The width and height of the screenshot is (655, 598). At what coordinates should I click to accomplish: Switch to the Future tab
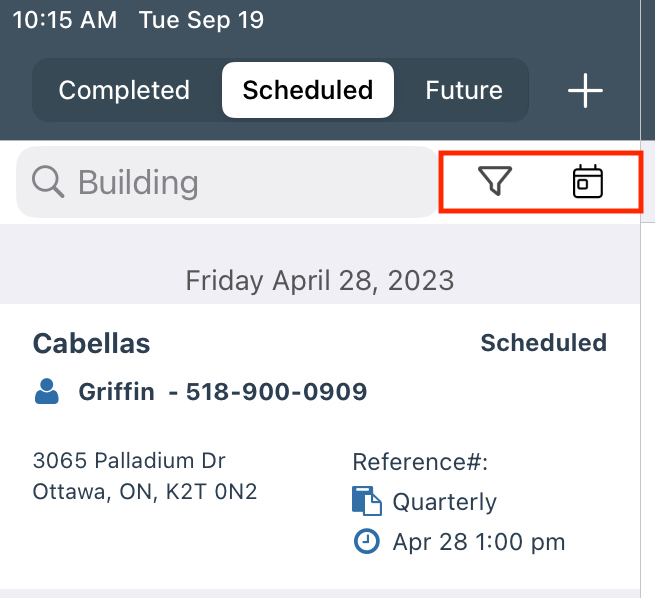point(464,91)
